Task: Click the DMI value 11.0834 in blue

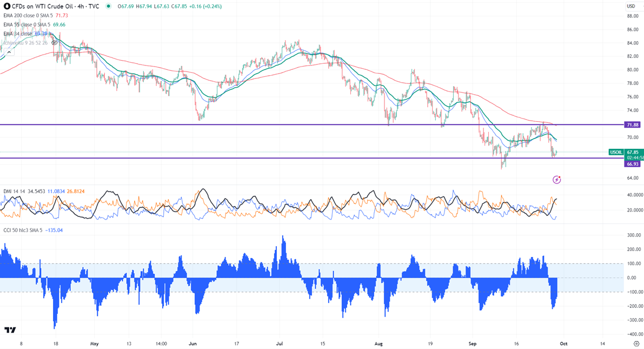Action: [56, 192]
